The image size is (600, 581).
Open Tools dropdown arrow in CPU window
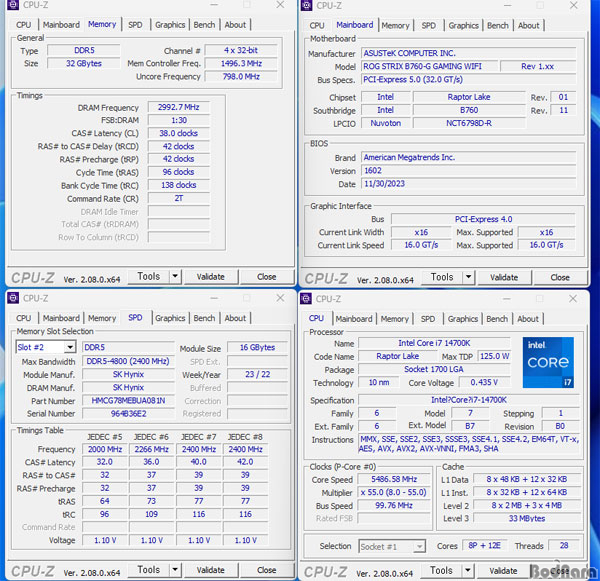coord(468,570)
